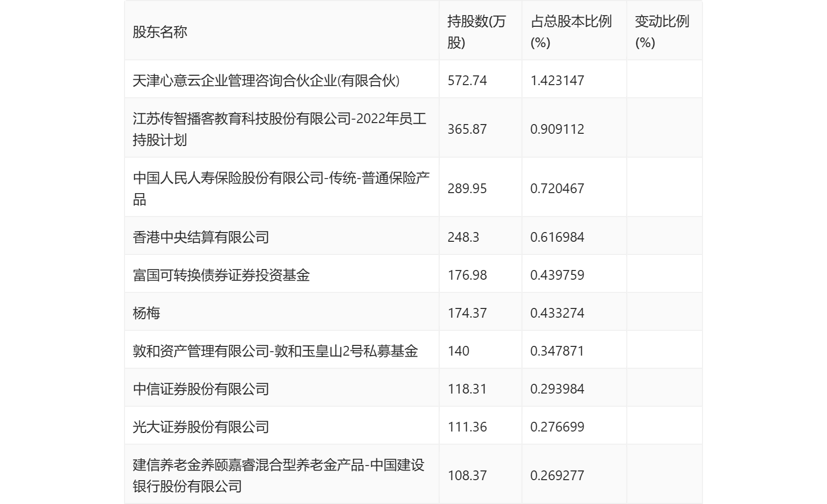Select shareholder 中国人民人寿保险股份有限公司-传统-普通保险产品
The width and height of the screenshot is (827, 504).
281,188
